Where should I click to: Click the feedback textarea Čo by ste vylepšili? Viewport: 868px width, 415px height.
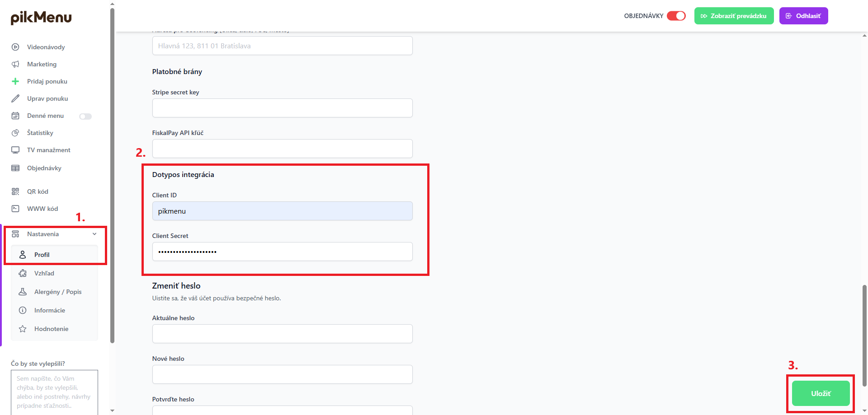coord(54,392)
